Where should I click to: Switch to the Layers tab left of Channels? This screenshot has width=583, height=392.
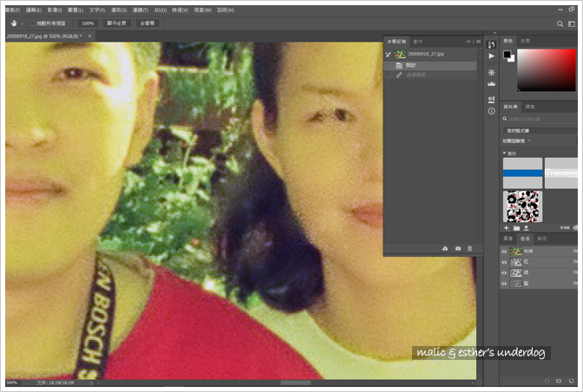(508, 238)
